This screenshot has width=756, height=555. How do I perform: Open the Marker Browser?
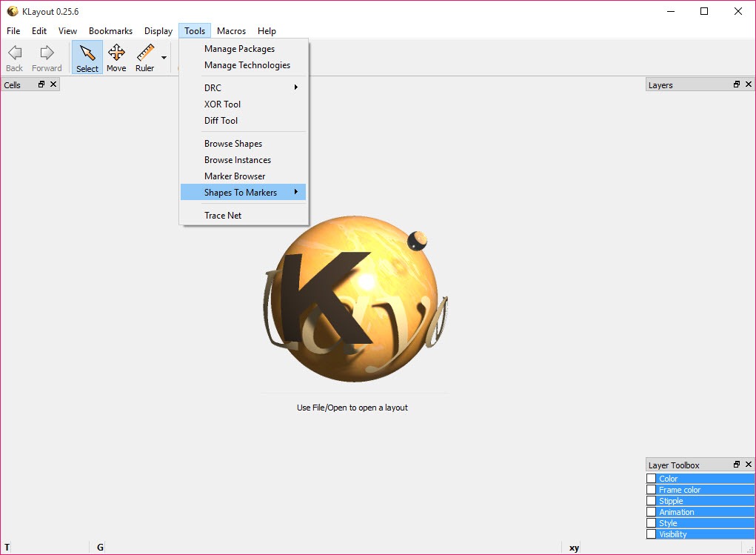(243, 176)
